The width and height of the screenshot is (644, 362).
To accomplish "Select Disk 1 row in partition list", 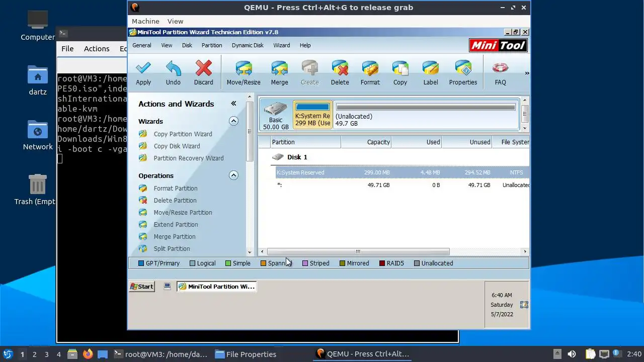I will pyautogui.click(x=400, y=157).
